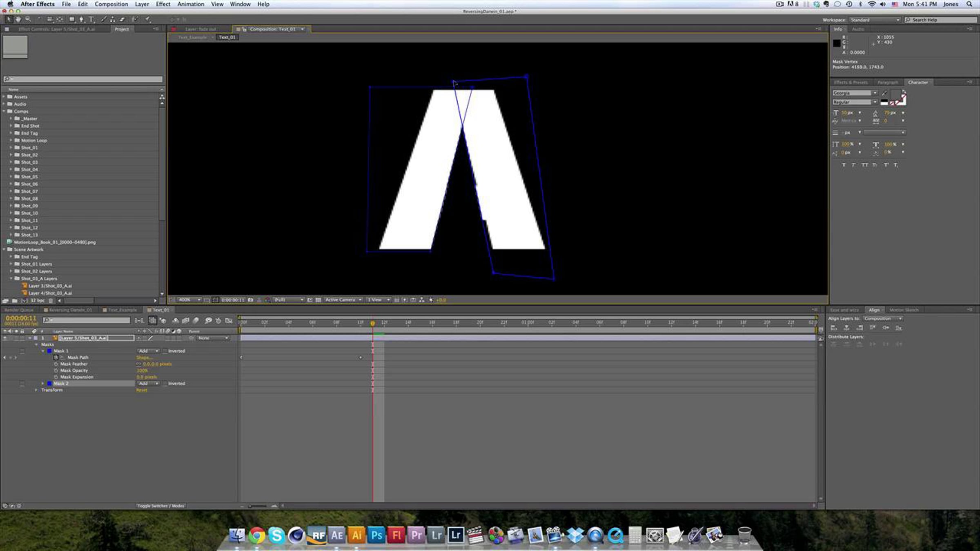The image size is (980, 551).
Task: Select the Eraser tool
Action: 122,19
